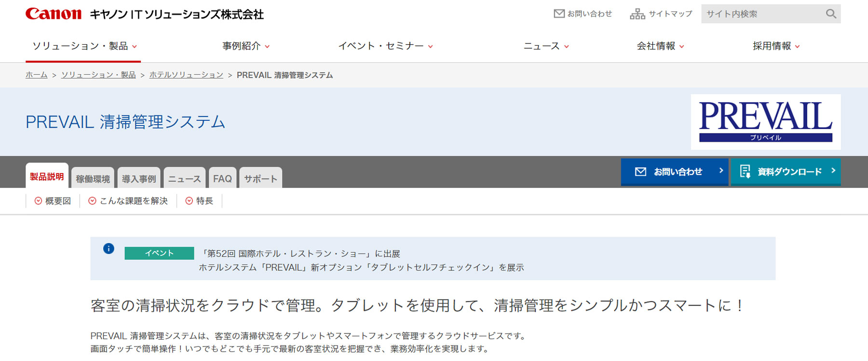Click the blue お問い合わせ button label
The height and width of the screenshot is (361, 868).
[678, 172]
